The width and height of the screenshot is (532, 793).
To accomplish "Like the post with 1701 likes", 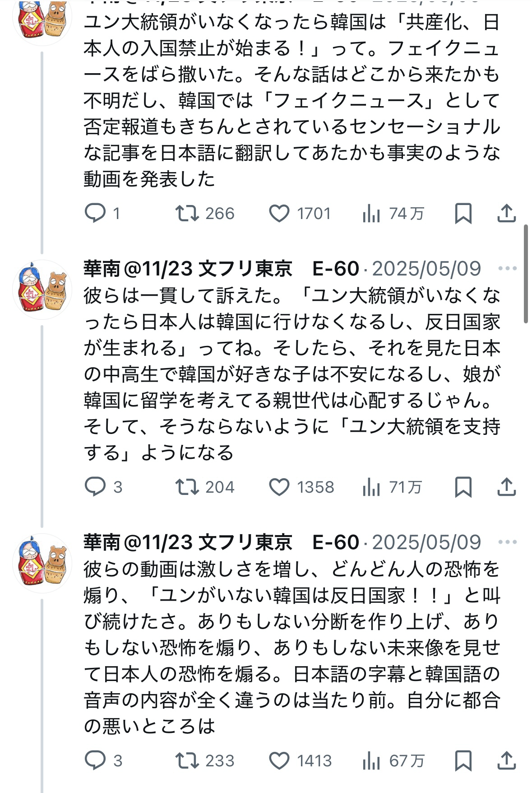I will [279, 213].
